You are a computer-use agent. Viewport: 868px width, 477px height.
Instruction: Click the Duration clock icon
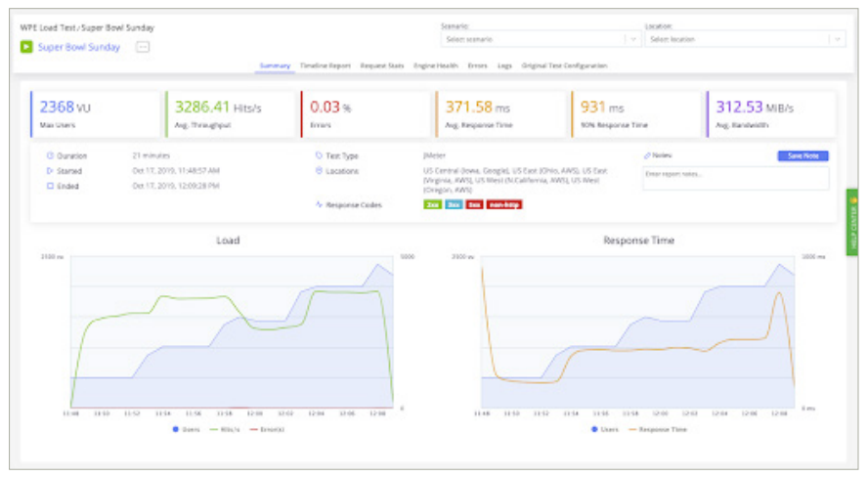[x=50, y=155]
